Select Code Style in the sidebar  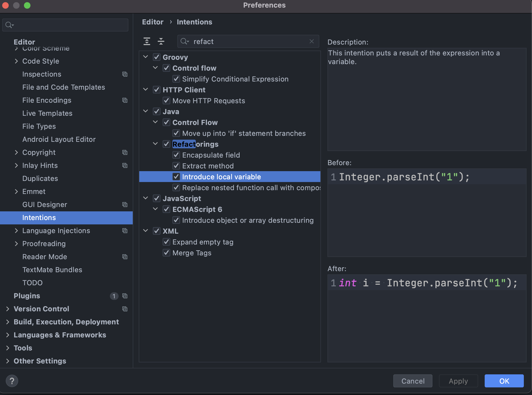pos(41,61)
